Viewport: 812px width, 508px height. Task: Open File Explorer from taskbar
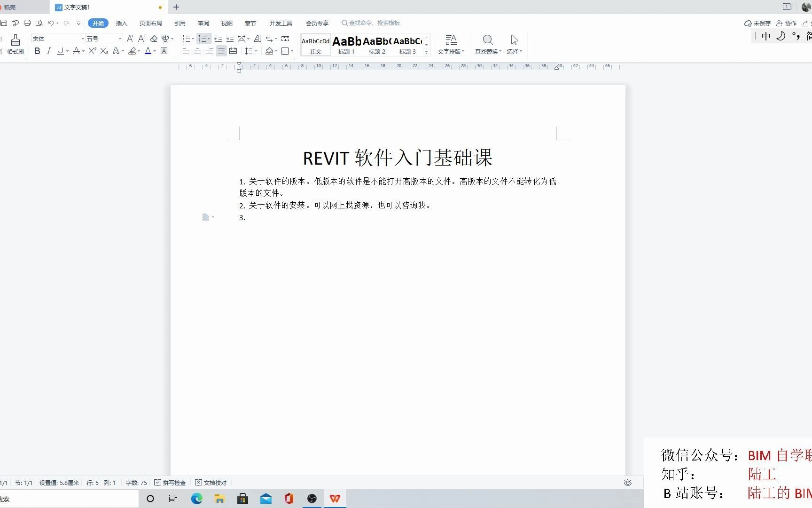(x=219, y=499)
